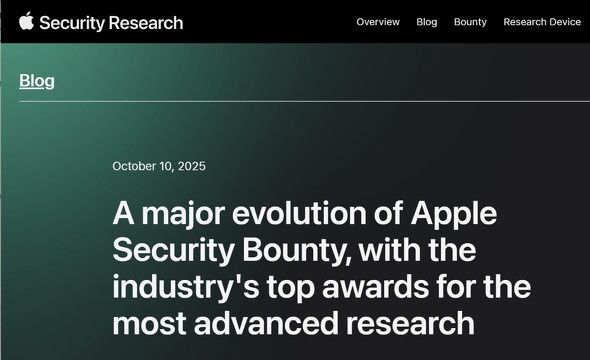Open the Bounty nav item
The image size is (590, 360).
tap(470, 22)
